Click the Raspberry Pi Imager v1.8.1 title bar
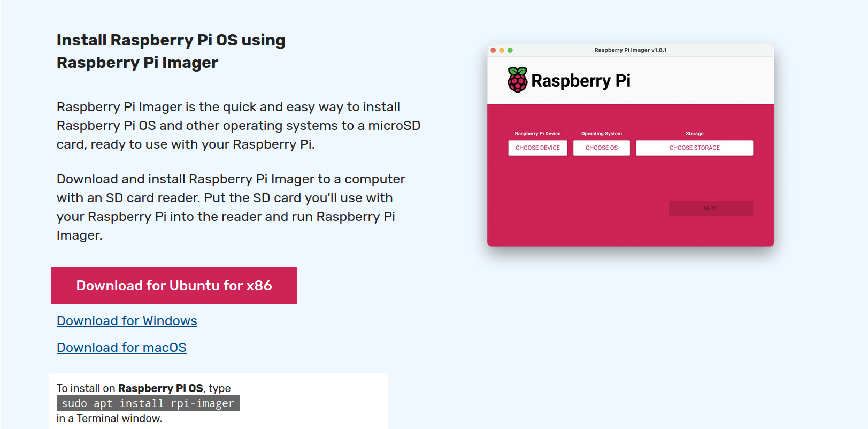The width and height of the screenshot is (868, 429). coord(631,50)
